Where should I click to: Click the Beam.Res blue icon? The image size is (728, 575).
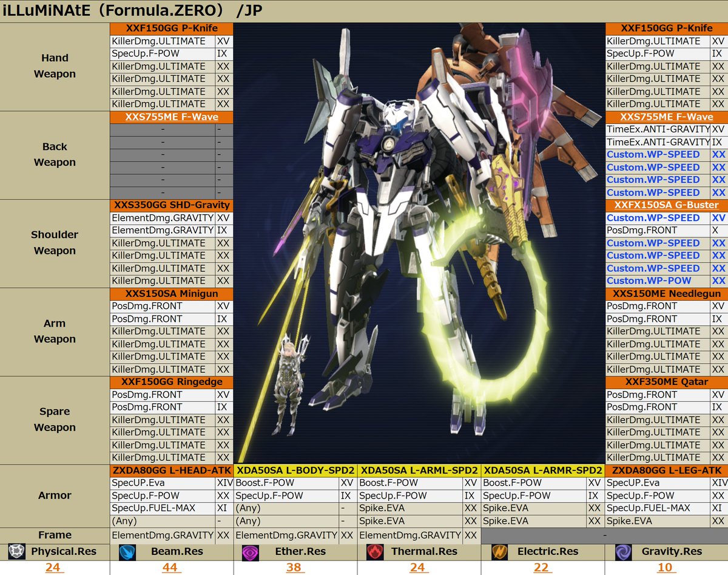click(x=126, y=551)
